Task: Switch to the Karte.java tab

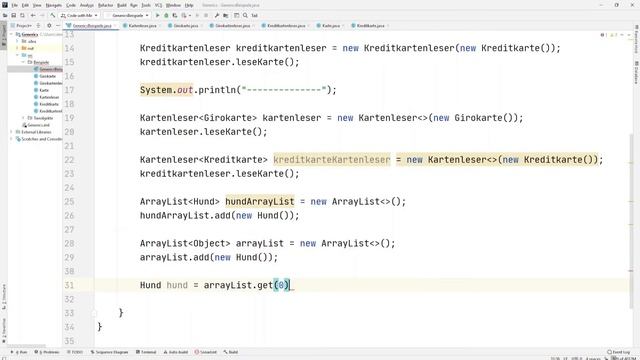Action: coord(330,26)
